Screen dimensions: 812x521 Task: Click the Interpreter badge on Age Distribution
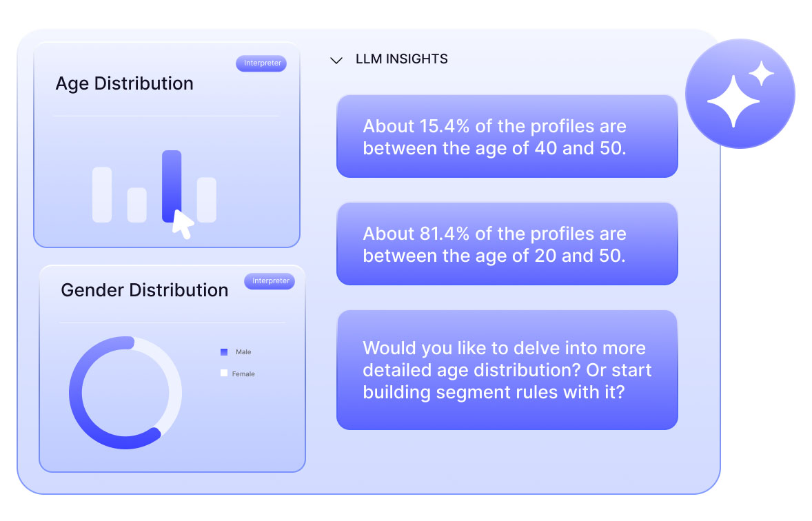tap(261, 63)
